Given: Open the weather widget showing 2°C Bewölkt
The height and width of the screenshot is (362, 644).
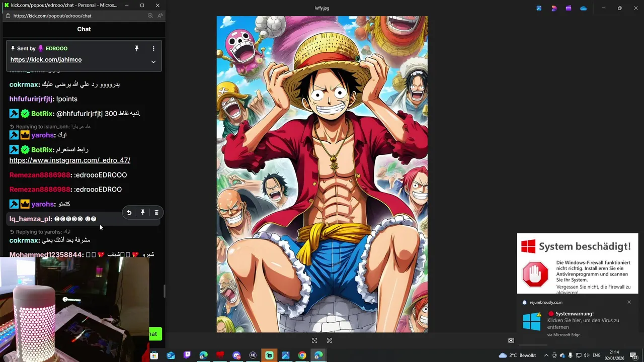Looking at the screenshot, I should coord(517,355).
